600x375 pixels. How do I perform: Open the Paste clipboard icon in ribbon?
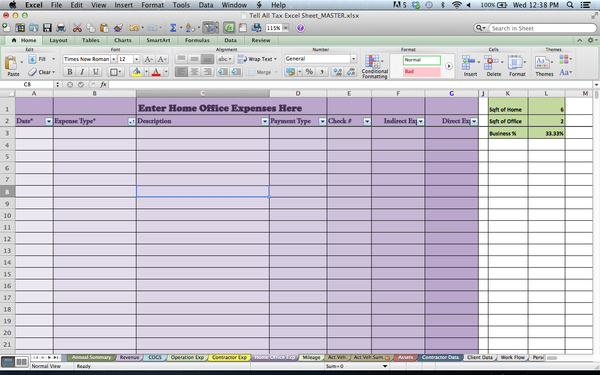(11, 62)
